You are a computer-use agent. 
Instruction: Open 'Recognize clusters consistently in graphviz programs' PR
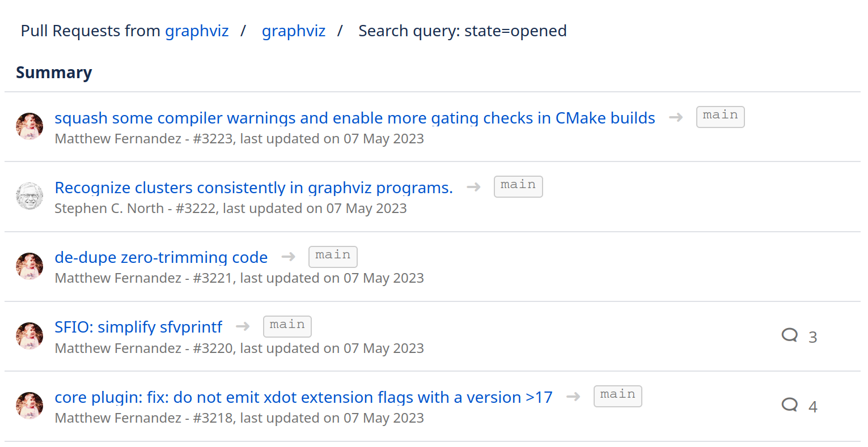click(x=253, y=188)
